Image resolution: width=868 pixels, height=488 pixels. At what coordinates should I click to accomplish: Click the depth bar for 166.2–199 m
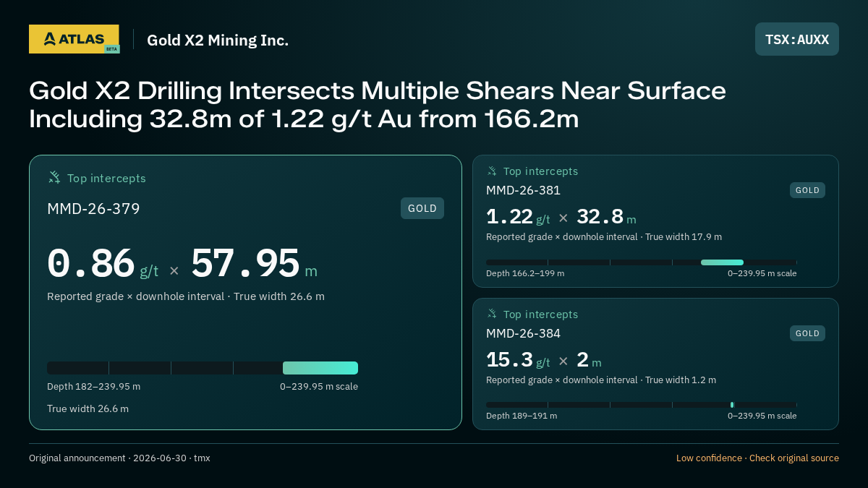click(x=642, y=262)
